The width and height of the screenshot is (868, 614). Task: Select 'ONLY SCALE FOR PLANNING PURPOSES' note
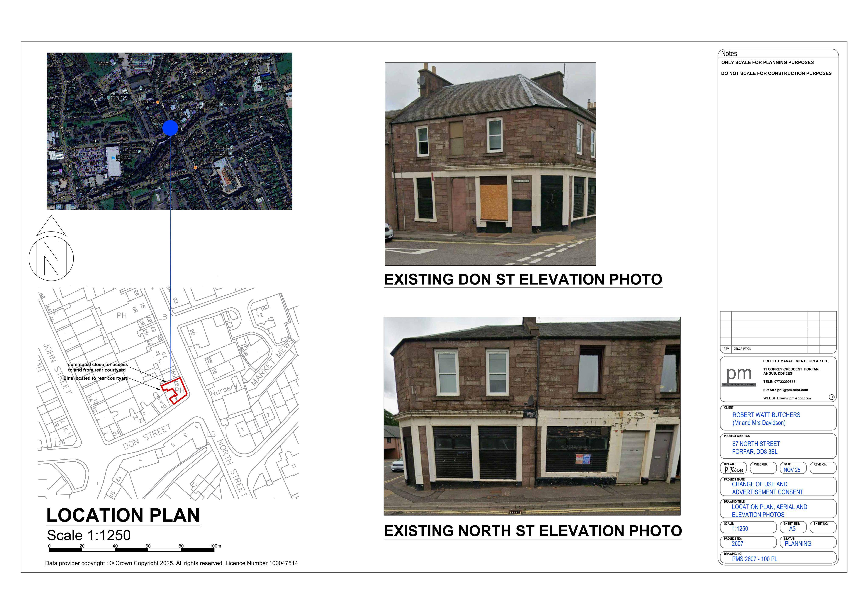pos(767,62)
